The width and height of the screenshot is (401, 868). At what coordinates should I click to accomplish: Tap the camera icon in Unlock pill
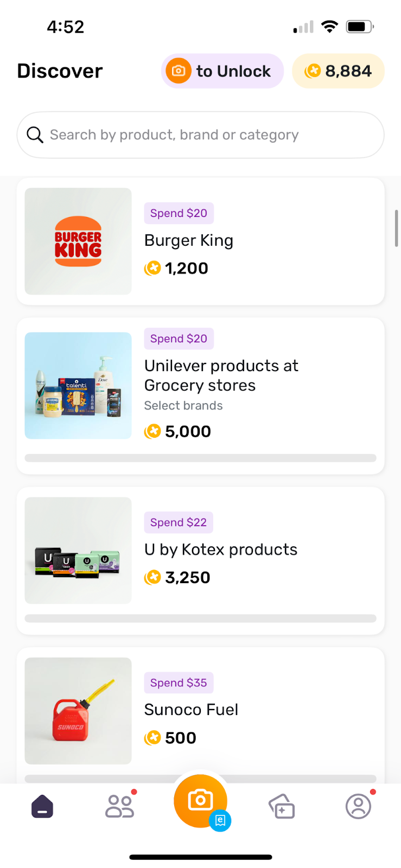coord(179,71)
